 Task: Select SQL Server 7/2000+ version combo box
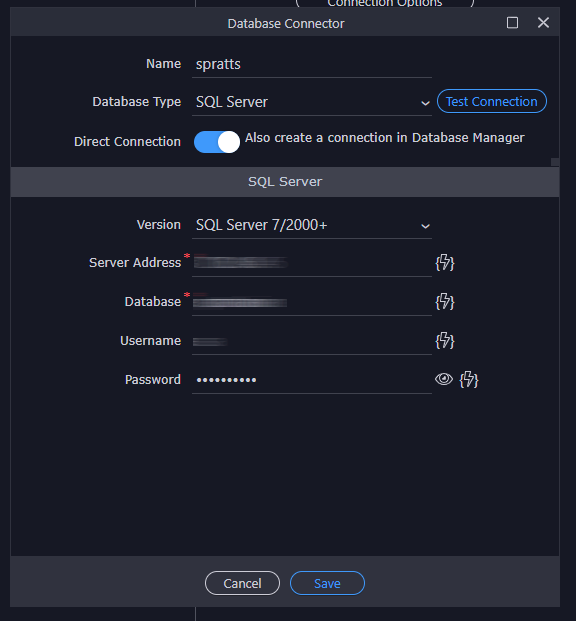(x=312, y=225)
